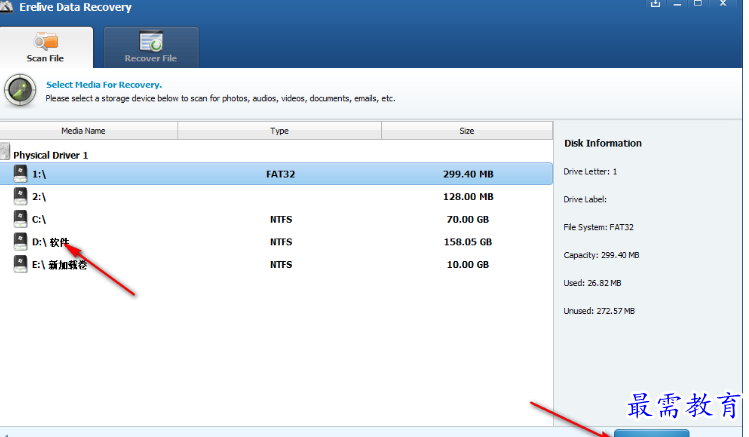Click the export icon in the title bar
749x437 pixels.
tap(655, 4)
